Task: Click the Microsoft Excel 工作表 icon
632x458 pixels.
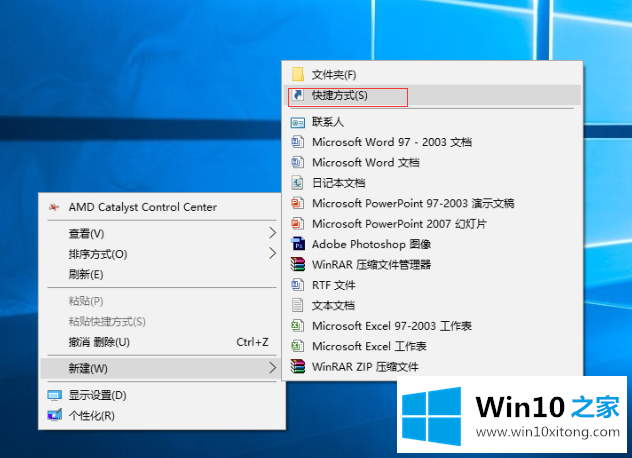Action: [x=297, y=346]
